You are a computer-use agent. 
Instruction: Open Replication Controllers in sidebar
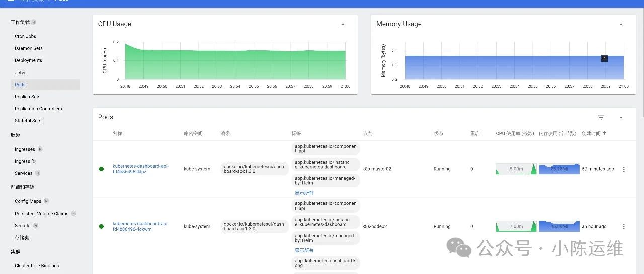[38, 109]
